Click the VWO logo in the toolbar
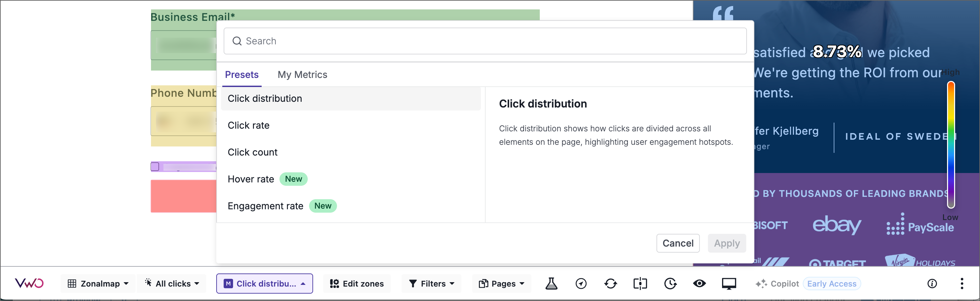This screenshot has height=301, width=980. click(29, 284)
